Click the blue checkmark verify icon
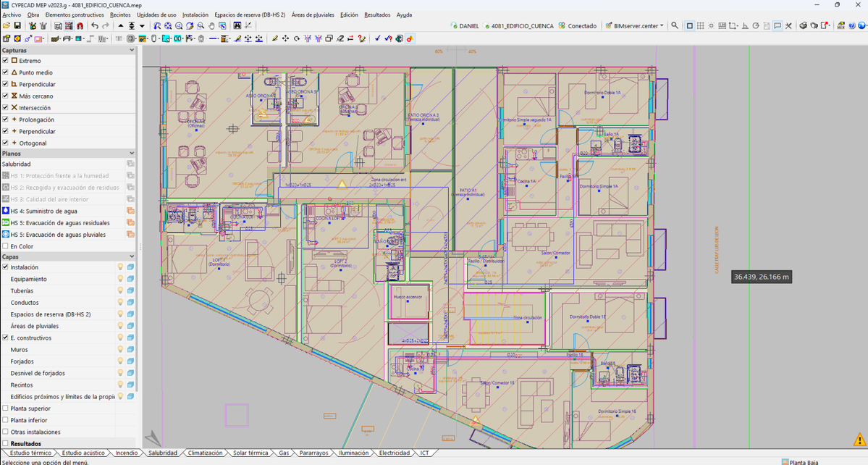This screenshot has height=465, width=868. [378, 39]
